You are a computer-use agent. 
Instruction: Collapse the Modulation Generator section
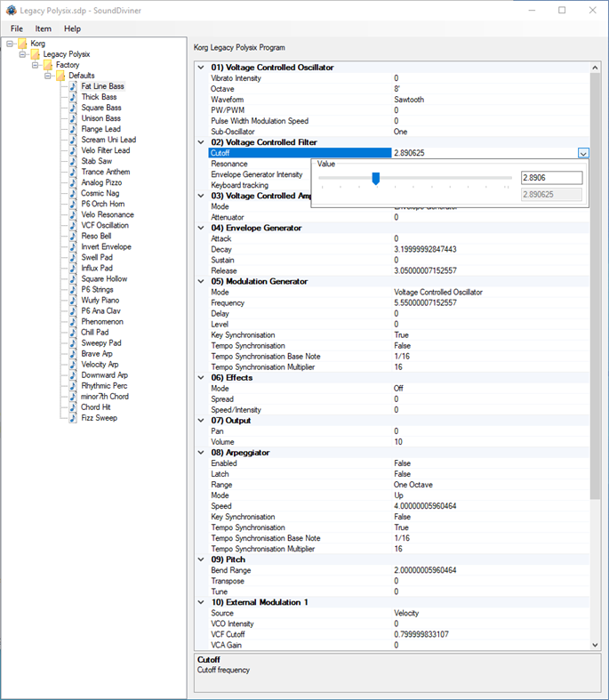(x=201, y=282)
